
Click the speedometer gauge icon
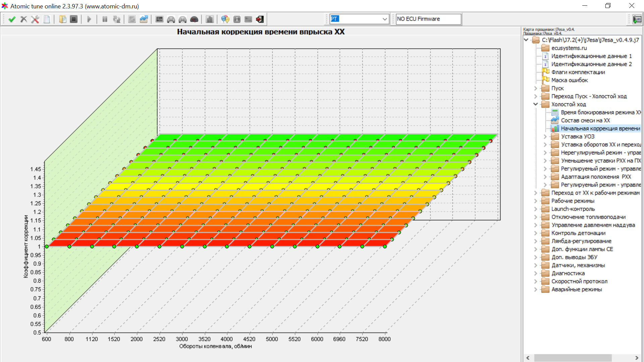tap(194, 19)
